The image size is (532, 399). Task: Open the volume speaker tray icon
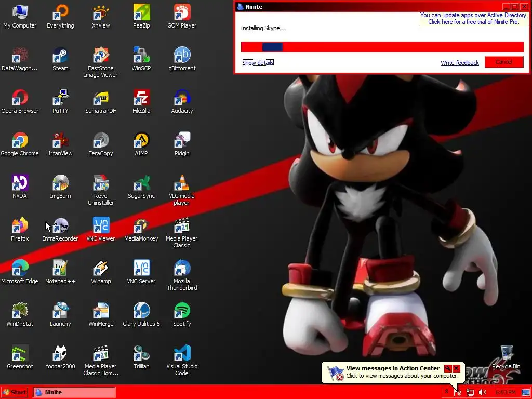click(x=483, y=393)
